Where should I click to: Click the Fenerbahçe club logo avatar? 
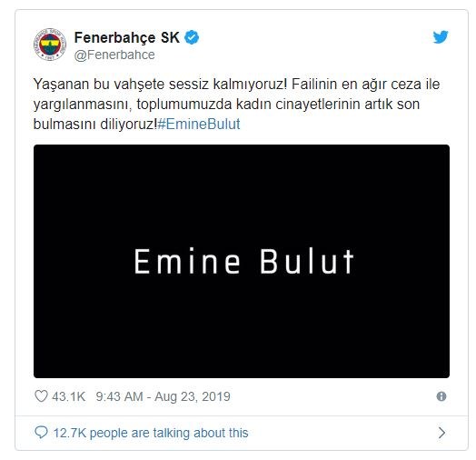(x=50, y=45)
